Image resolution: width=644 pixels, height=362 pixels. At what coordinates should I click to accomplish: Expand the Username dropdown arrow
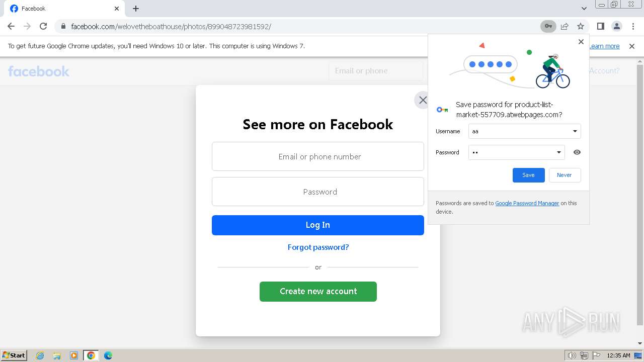coord(575,131)
